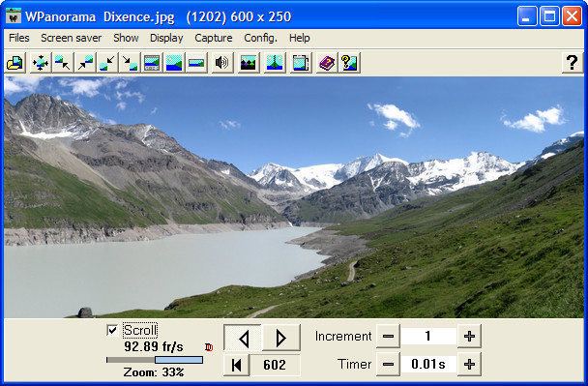Minimize the WPanorama window
The width and height of the screenshot is (588, 386).
click(x=527, y=16)
